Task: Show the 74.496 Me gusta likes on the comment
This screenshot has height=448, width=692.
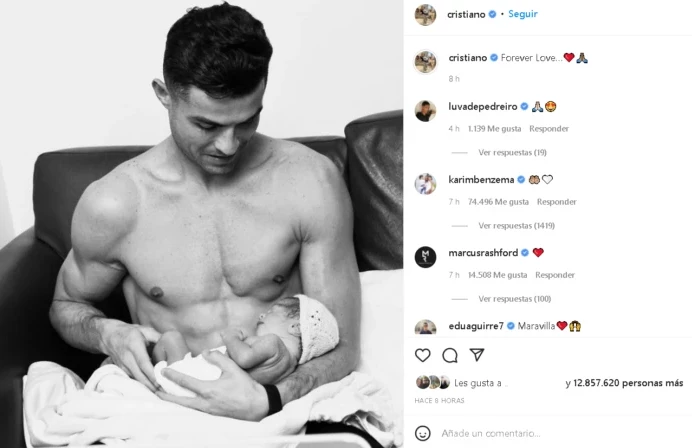Action: (x=498, y=202)
